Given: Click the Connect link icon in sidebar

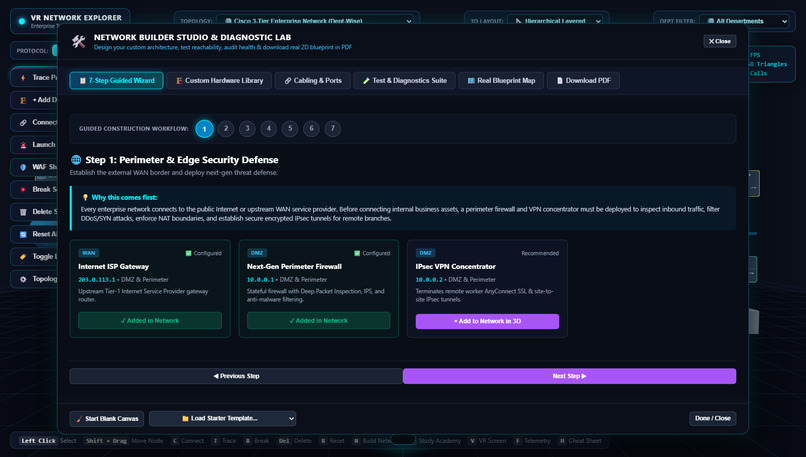Looking at the screenshot, I should 23,122.
